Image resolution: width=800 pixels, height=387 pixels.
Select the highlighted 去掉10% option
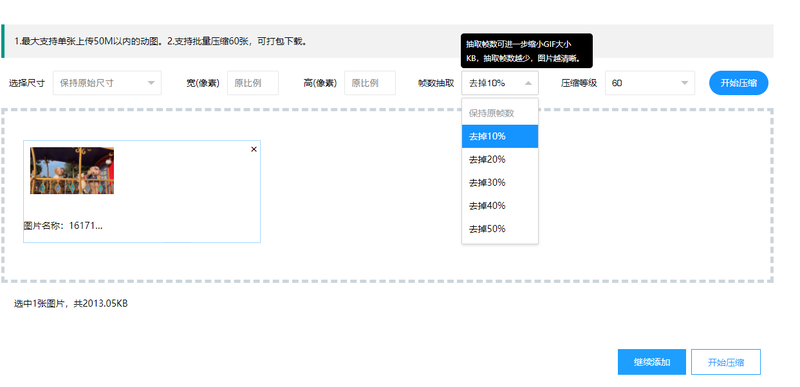pos(500,136)
